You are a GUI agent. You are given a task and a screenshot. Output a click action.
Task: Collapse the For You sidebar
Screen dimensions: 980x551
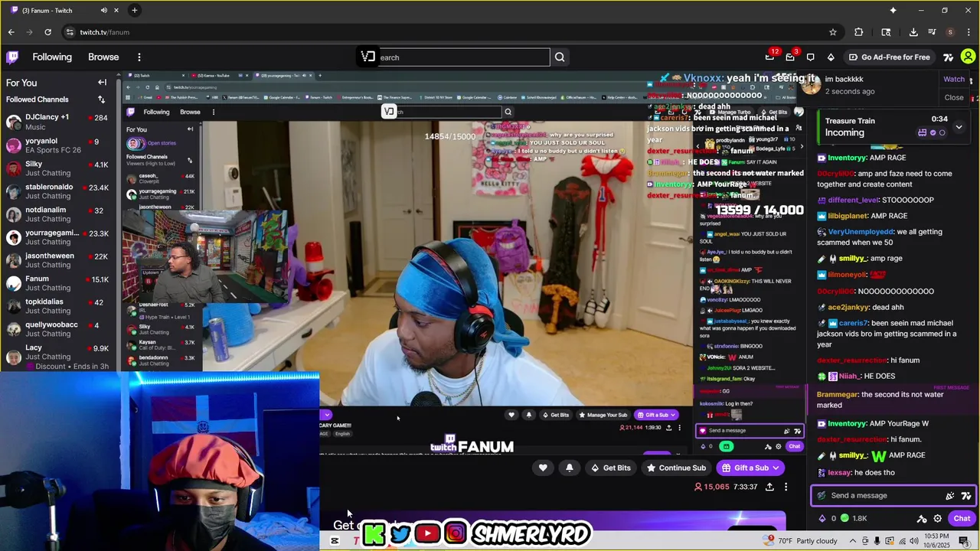(x=102, y=83)
